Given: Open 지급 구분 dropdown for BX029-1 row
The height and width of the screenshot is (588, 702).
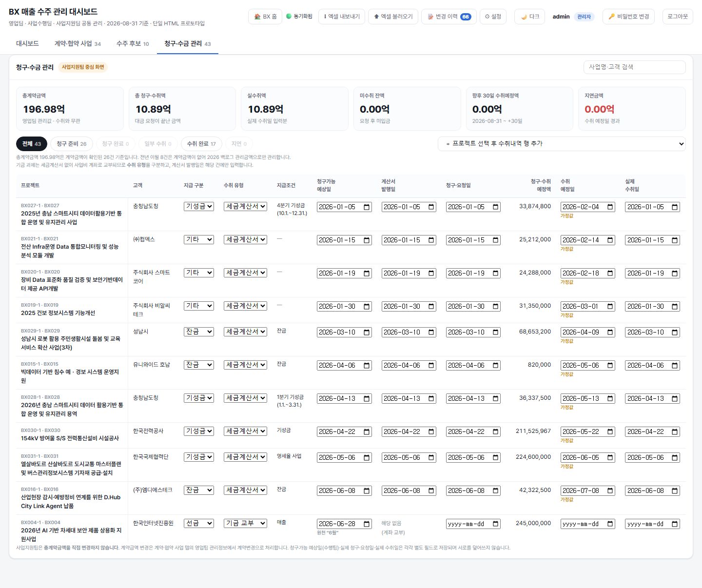Looking at the screenshot, I should [199, 332].
